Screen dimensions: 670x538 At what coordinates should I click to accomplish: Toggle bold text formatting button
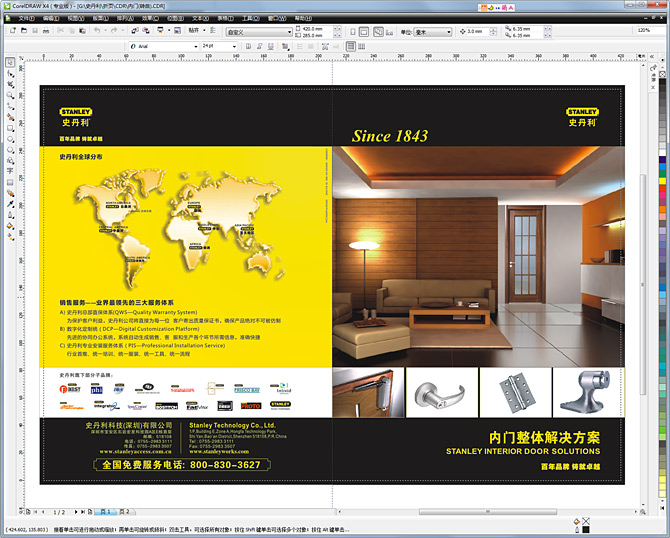coord(249,46)
